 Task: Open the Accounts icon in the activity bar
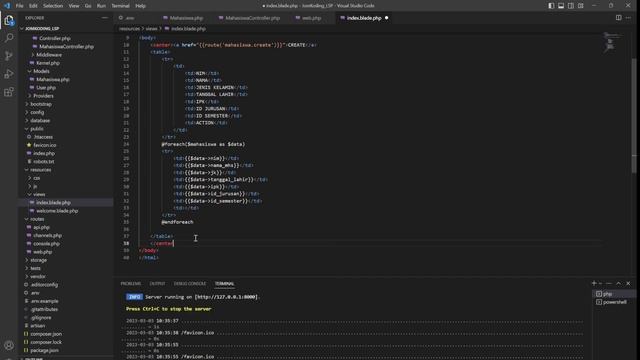pyautogui.click(x=9, y=345)
